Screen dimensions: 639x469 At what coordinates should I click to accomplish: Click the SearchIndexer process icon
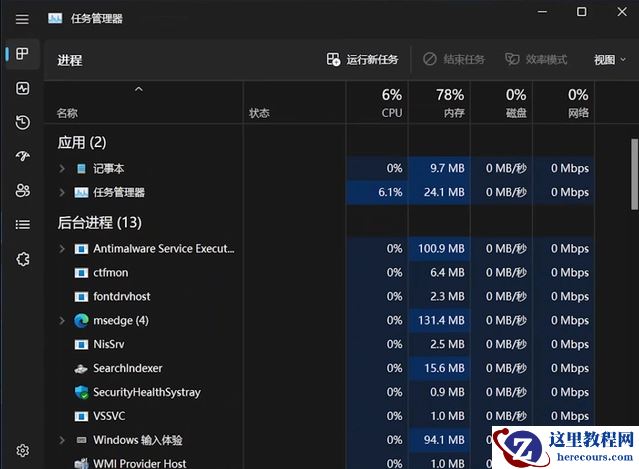pos(81,369)
